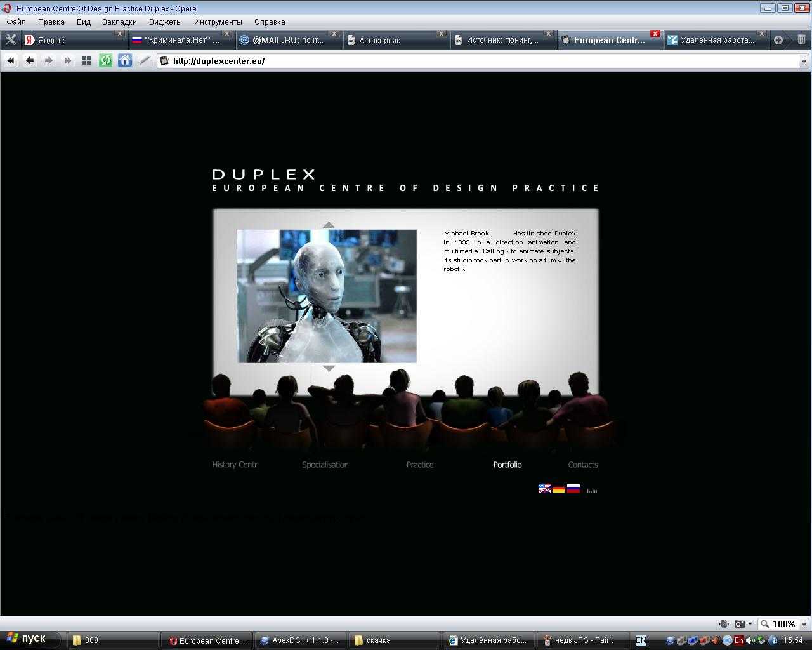Switch to Удалённая работа taskbar window
The height and width of the screenshot is (650, 812).
[x=488, y=640]
